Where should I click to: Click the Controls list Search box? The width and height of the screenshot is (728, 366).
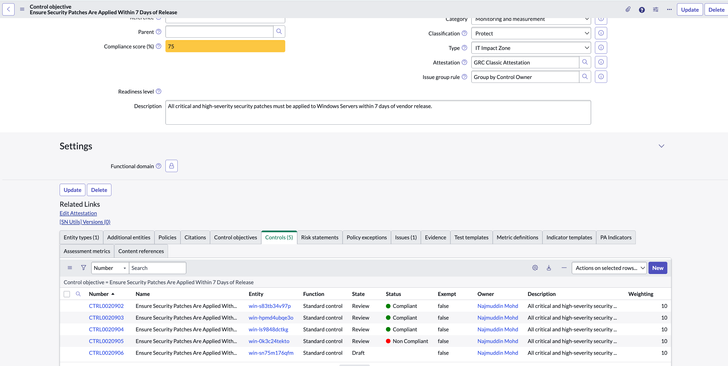[158, 268]
